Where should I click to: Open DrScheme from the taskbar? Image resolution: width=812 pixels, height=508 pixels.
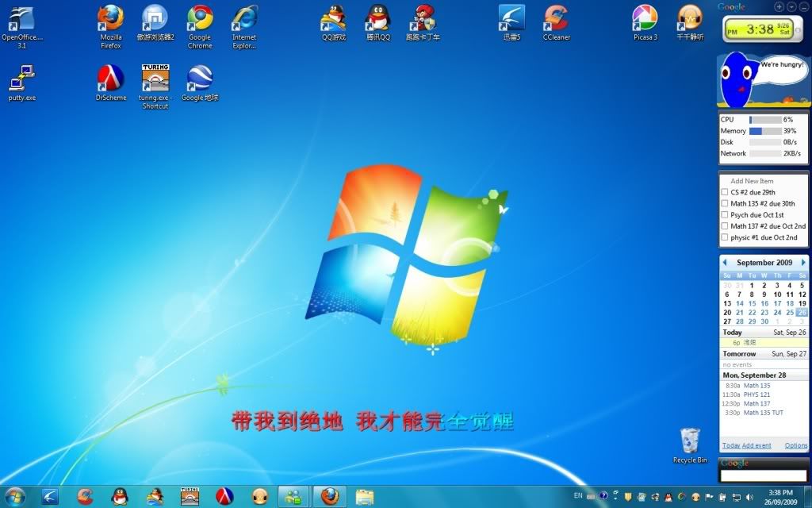coord(224,497)
